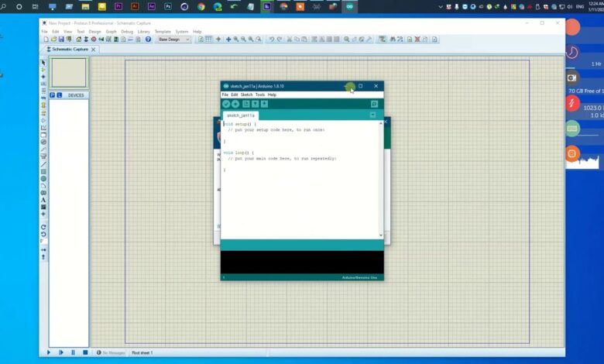Screen dimensions: 604x364
Task: Click 'Root sheet 1' status bar text
Action: [142, 353]
